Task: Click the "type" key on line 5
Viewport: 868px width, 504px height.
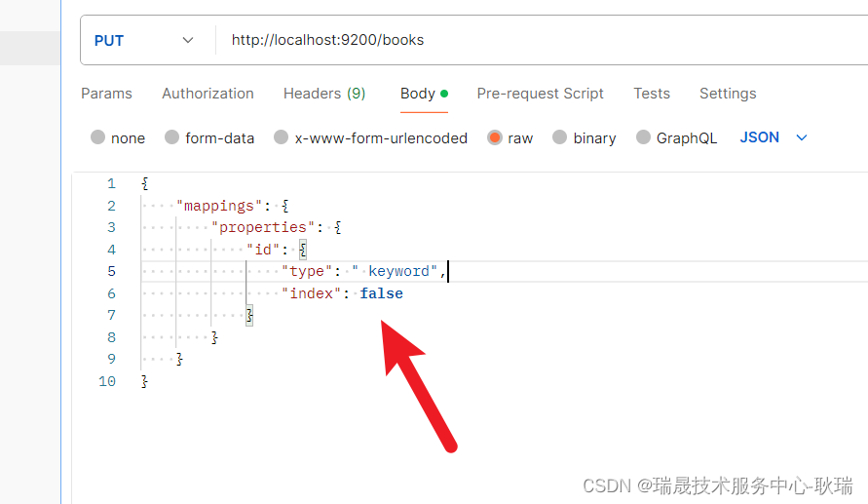Action: tap(307, 271)
